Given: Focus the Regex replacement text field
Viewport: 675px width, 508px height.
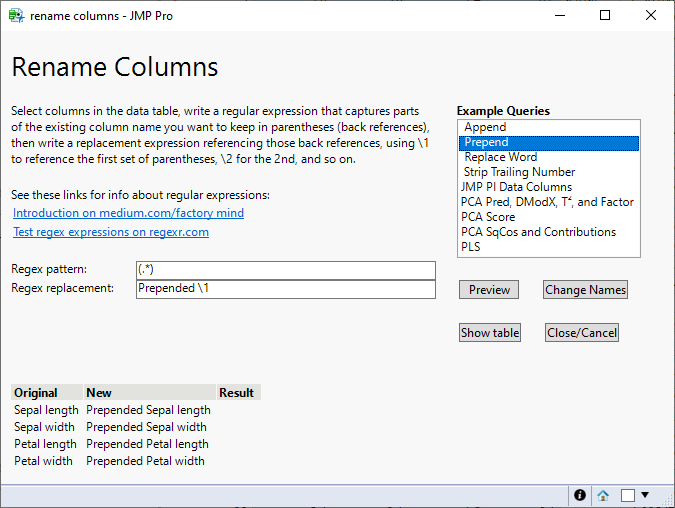Looking at the screenshot, I should tap(285, 289).
